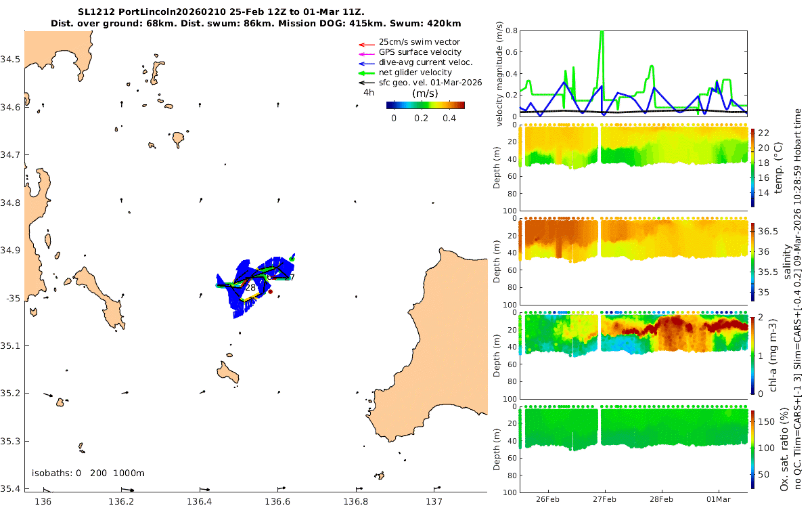
Task: Click the 27Feb data gap in temperature panel
Action: pyautogui.click(x=600, y=146)
